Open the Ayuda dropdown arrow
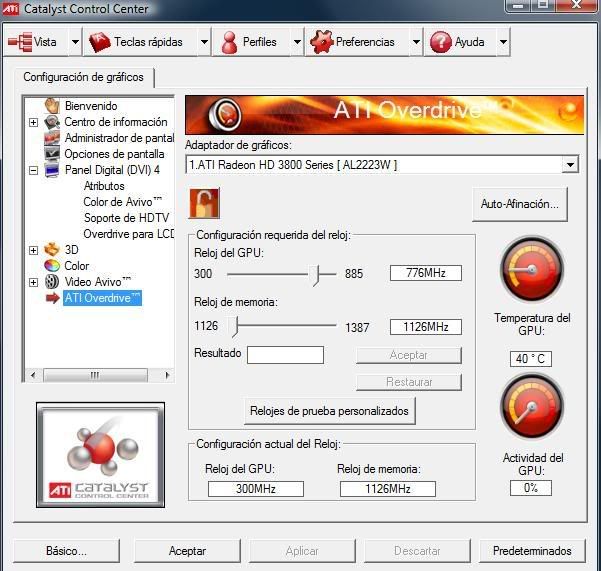 coord(503,42)
